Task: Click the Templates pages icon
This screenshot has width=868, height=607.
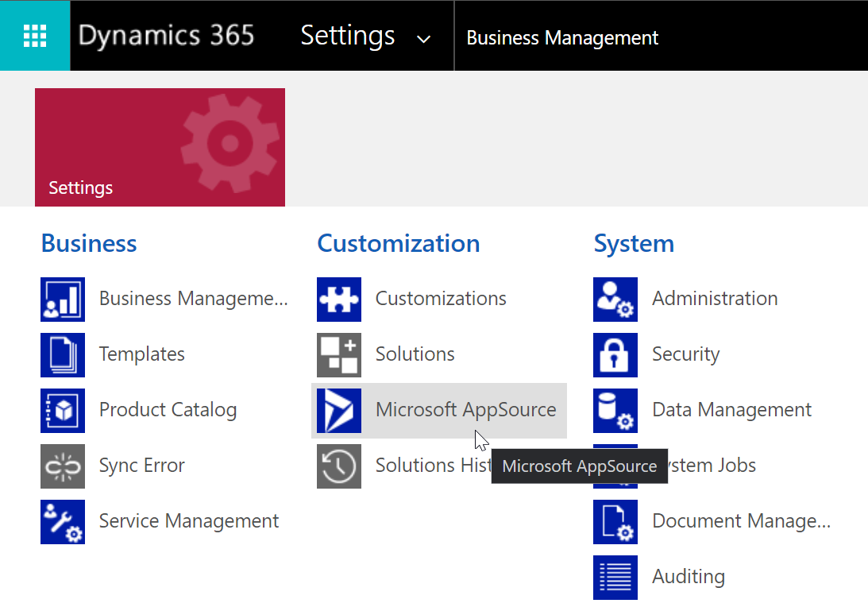Action: pyautogui.click(x=63, y=355)
